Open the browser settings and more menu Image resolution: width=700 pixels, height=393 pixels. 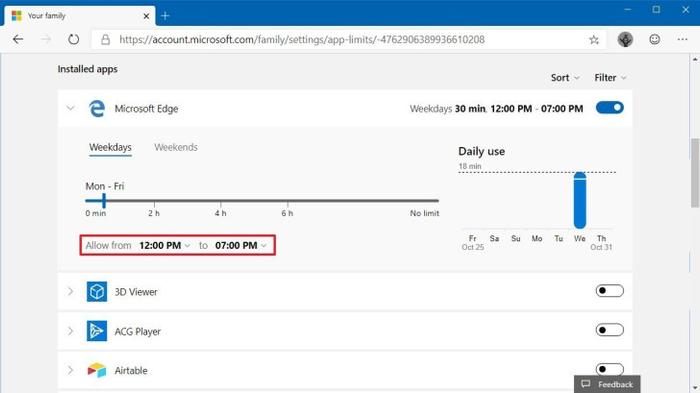point(682,39)
